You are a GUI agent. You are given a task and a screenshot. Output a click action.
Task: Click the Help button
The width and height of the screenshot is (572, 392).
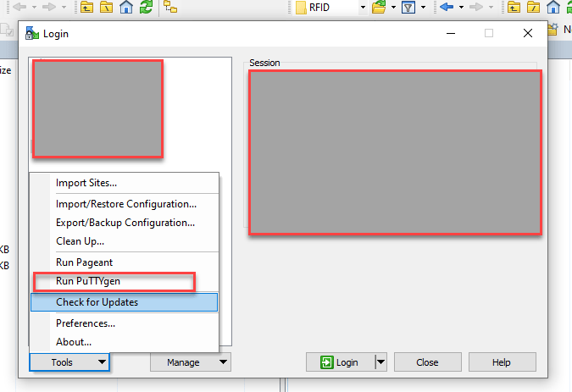[502, 362]
